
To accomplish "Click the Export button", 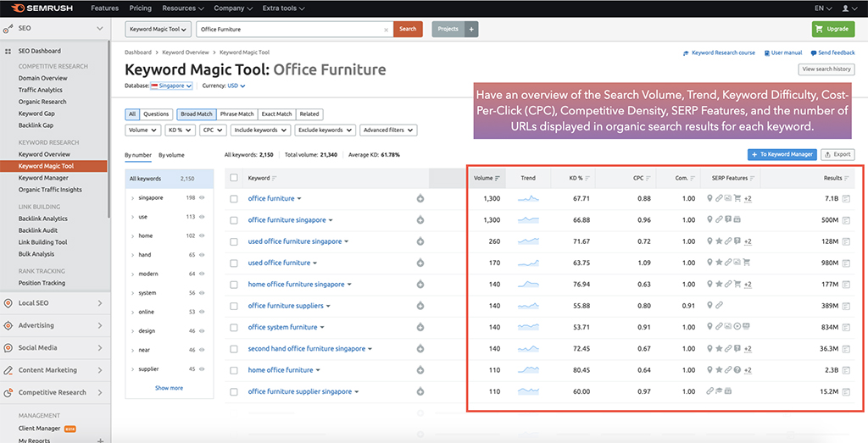I will pyautogui.click(x=837, y=154).
